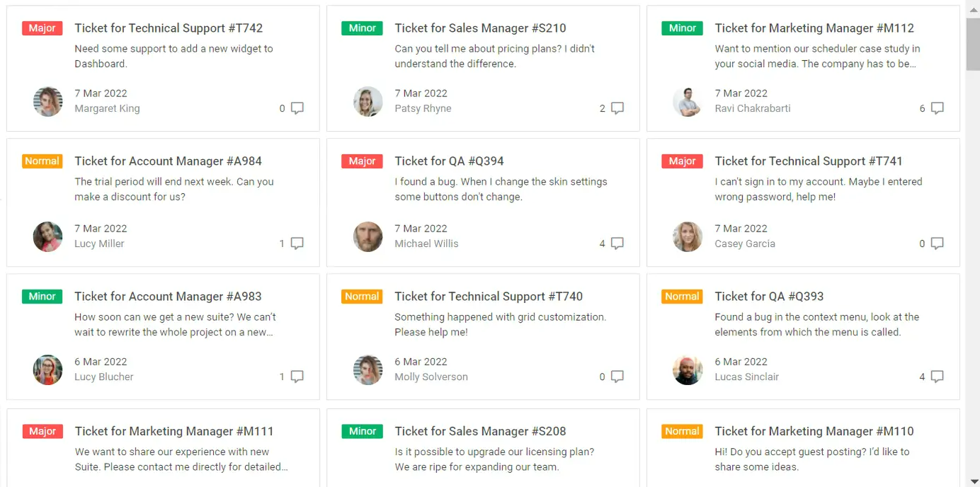Click Margaret King's avatar photo

[x=48, y=101]
